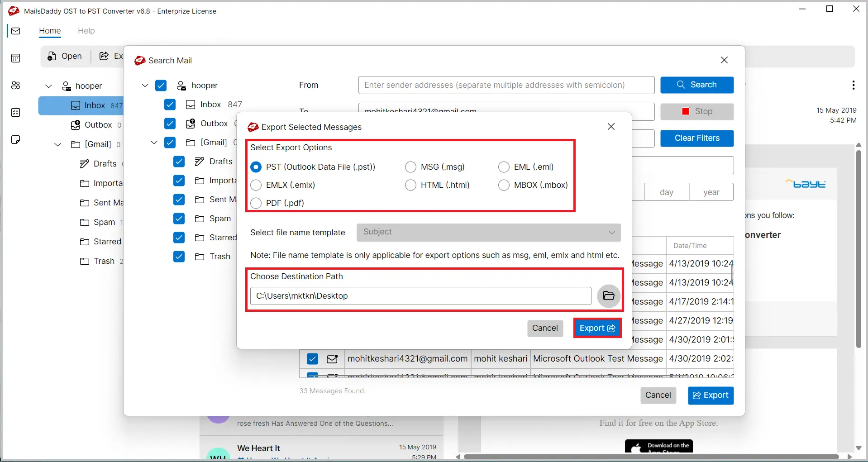Click the mail icon in left sidebar
This screenshot has width=868, height=462.
[x=16, y=31]
